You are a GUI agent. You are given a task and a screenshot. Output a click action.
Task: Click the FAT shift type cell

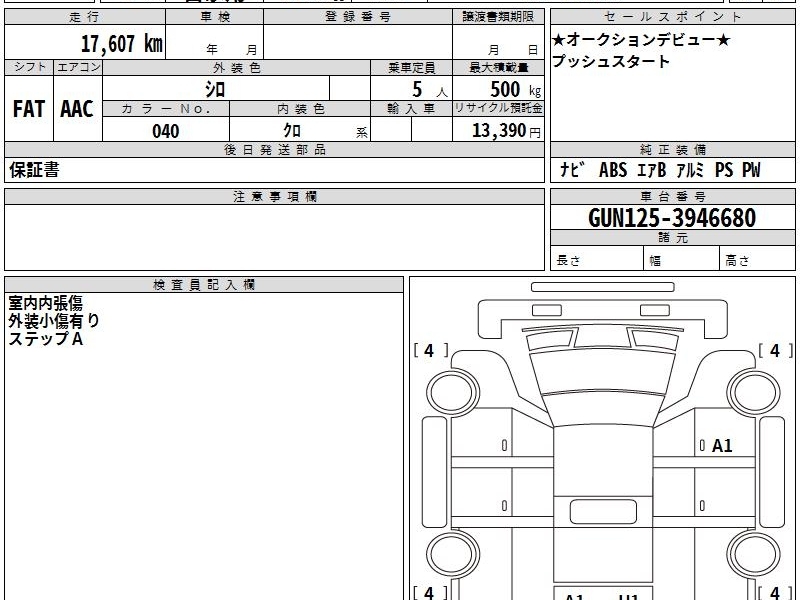click(29, 109)
